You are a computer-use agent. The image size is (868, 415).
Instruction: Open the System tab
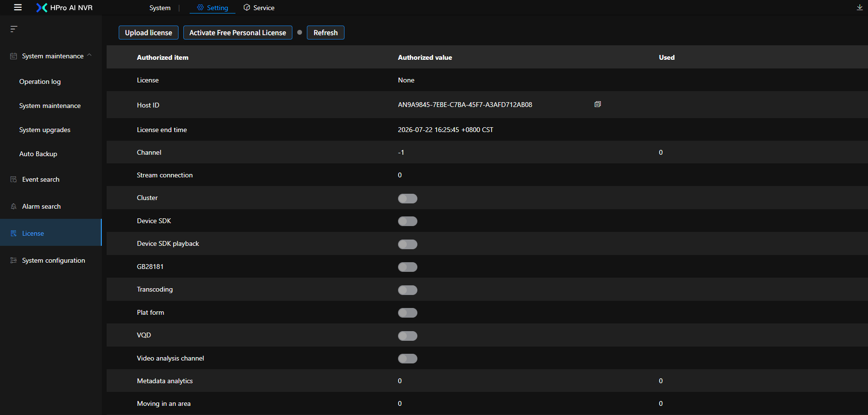coord(160,8)
